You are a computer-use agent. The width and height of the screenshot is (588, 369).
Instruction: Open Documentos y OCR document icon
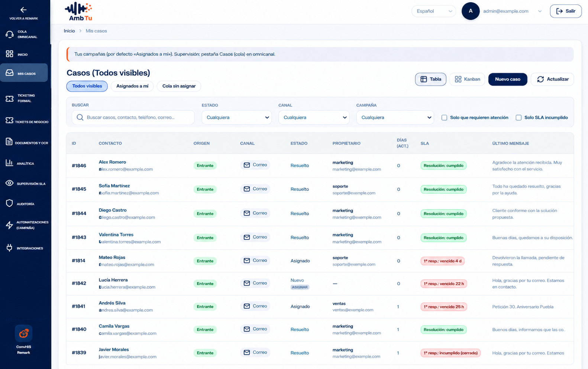click(x=9, y=142)
